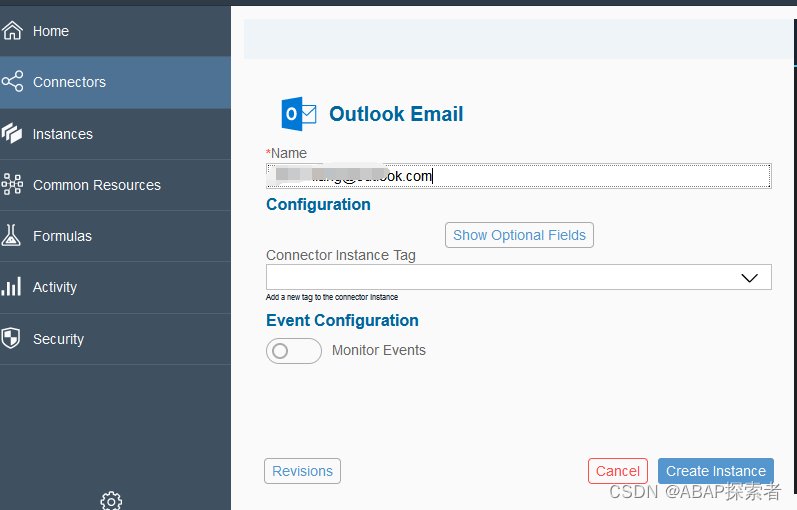Click the Home house icon
The width and height of the screenshot is (797, 510).
12,31
